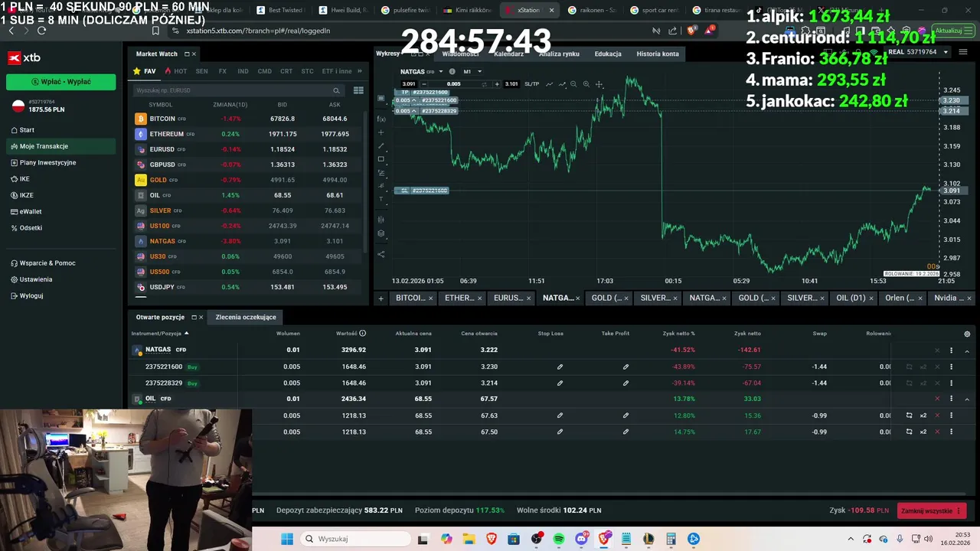Viewport: 980px width, 551px height.
Task: Open NATGAS symbol dropdown on chart
Action: [x=442, y=71]
